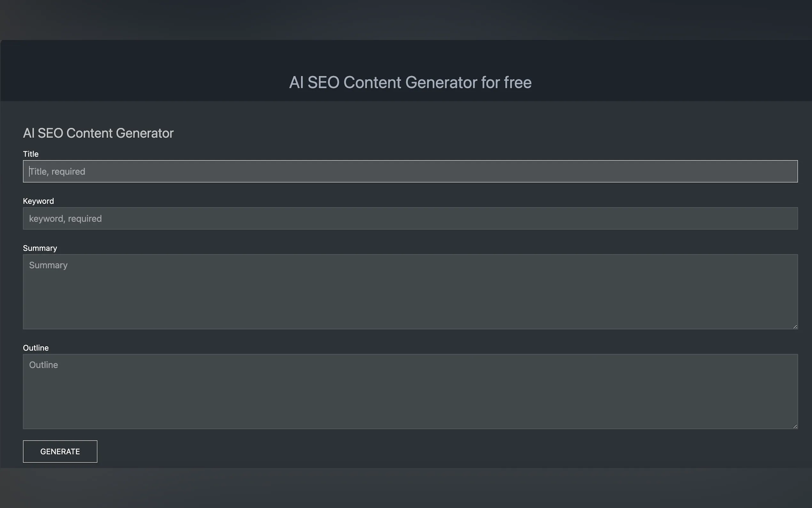Click the "Title, required" placeholder text

[58, 171]
